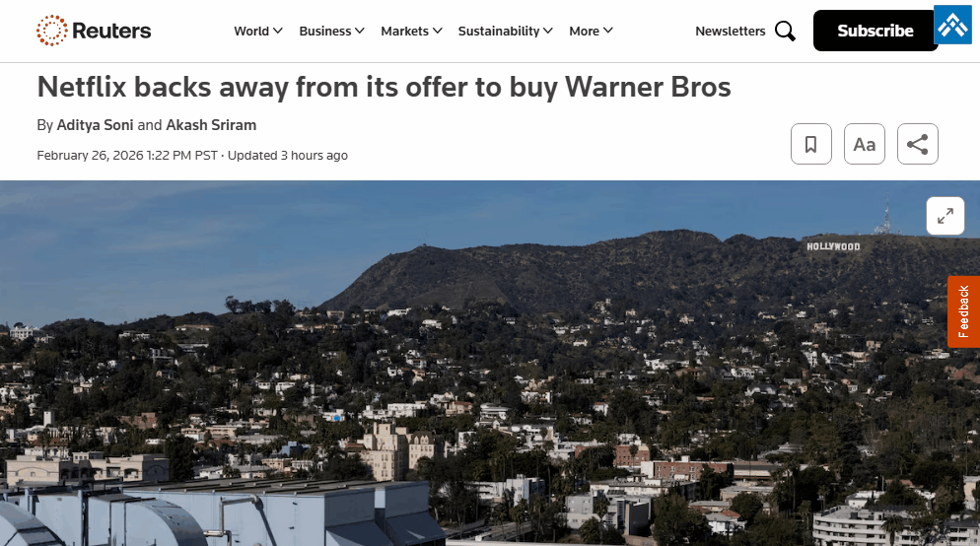980x546 pixels.
Task: Bookmark this article with the save icon
Action: point(810,144)
